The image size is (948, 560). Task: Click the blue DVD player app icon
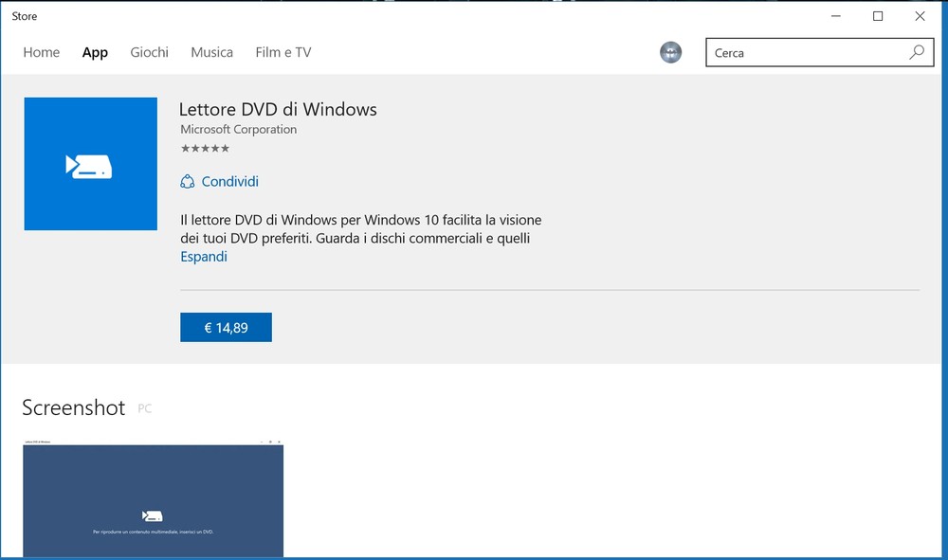91,164
